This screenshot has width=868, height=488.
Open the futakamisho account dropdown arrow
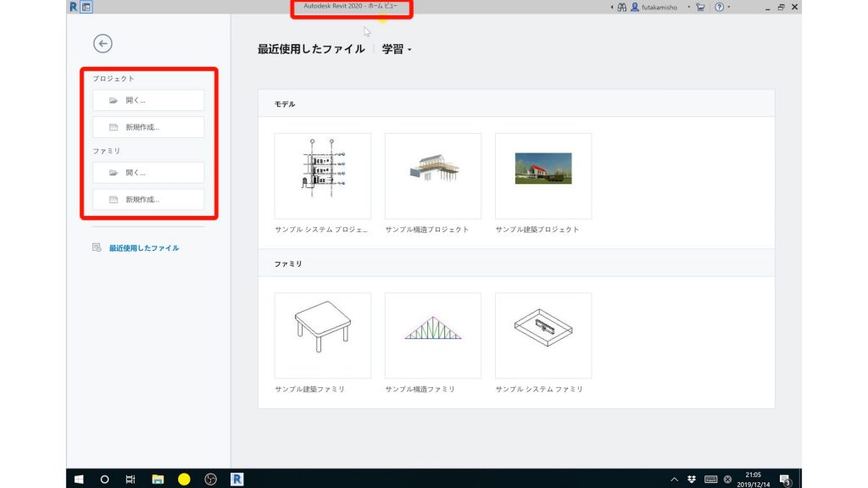[687, 7]
